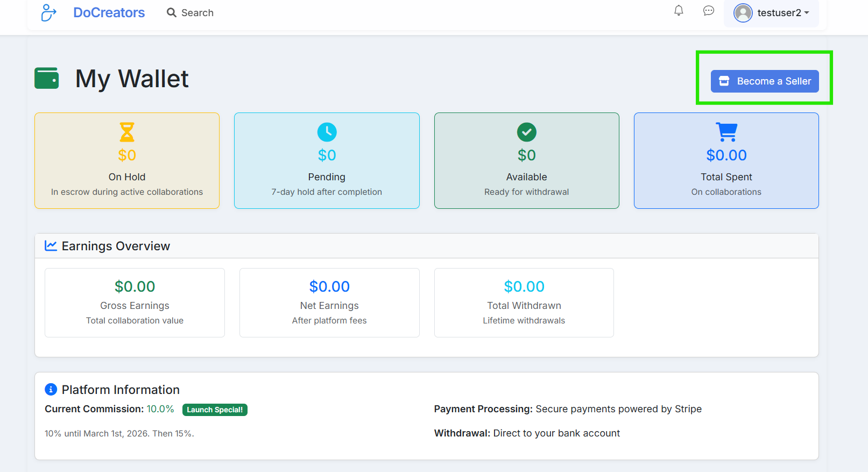Click the Pending label

327,177
